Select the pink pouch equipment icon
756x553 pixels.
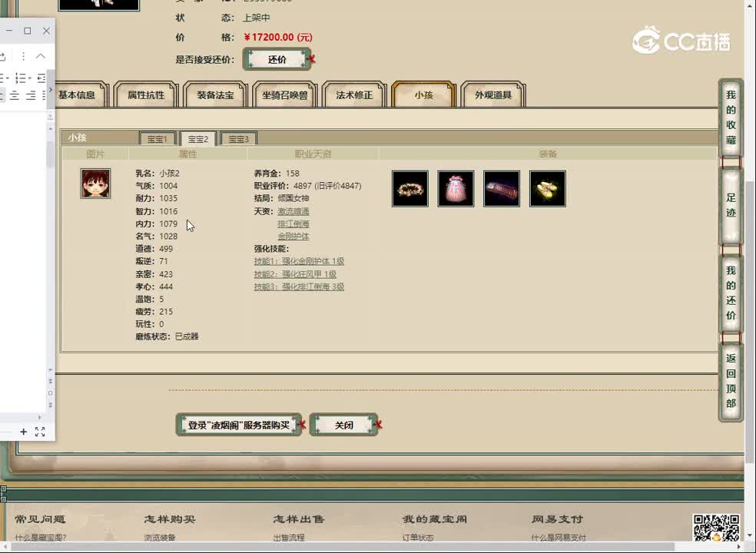pyautogui.click(x=456, y=188)
